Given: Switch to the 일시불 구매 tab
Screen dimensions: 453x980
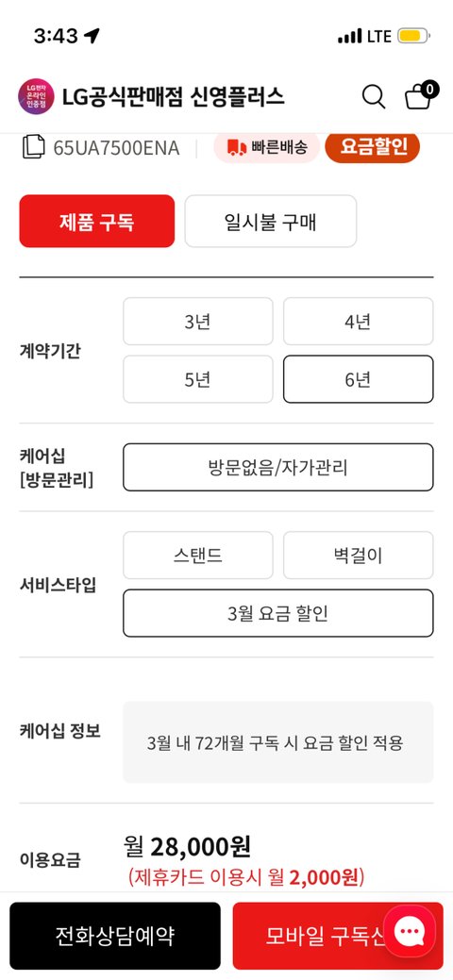Looking at the screenshot, I should 270,222.
